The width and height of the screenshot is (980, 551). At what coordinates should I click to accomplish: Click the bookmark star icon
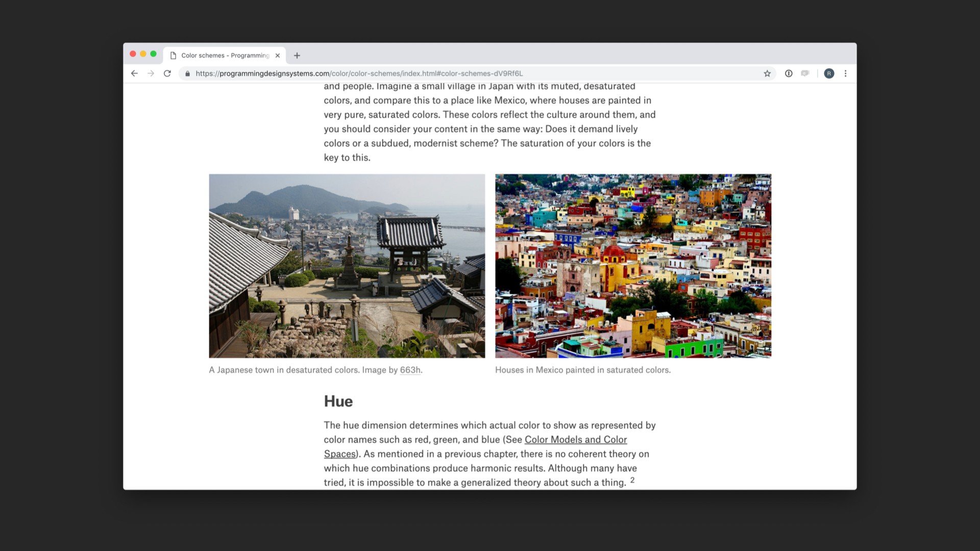click(x=767, y=73)
